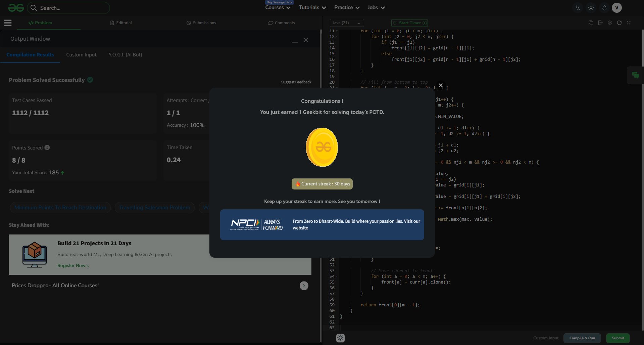Click into the Search field

click(x=69, y=8)
